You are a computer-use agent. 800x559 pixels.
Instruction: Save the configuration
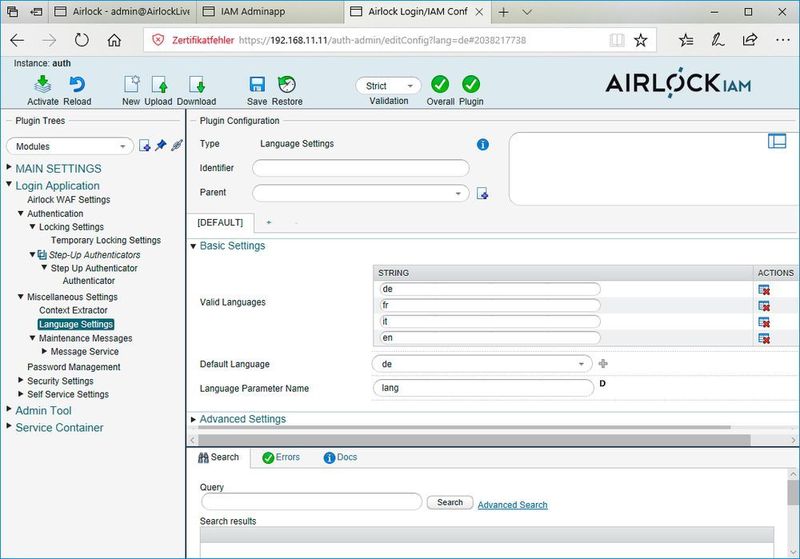point(257,84)
